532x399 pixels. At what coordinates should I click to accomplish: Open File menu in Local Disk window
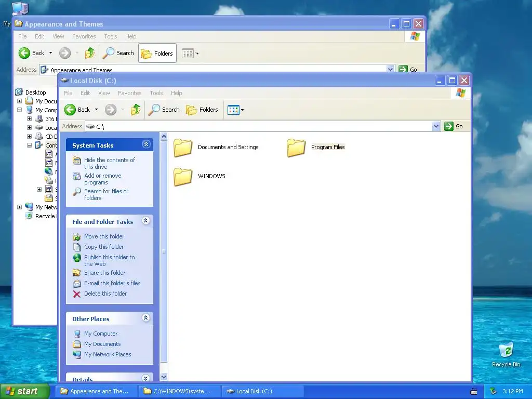point(68,93)
